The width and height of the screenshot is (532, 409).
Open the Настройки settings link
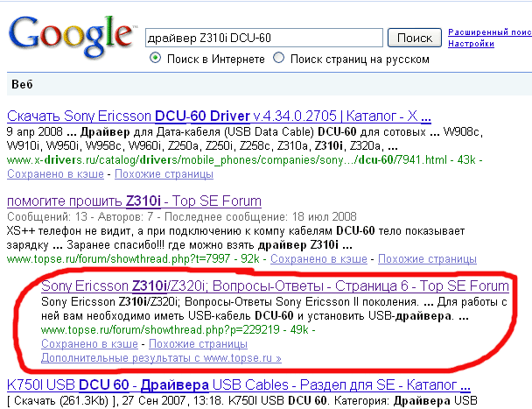click(x=471, y=44)
